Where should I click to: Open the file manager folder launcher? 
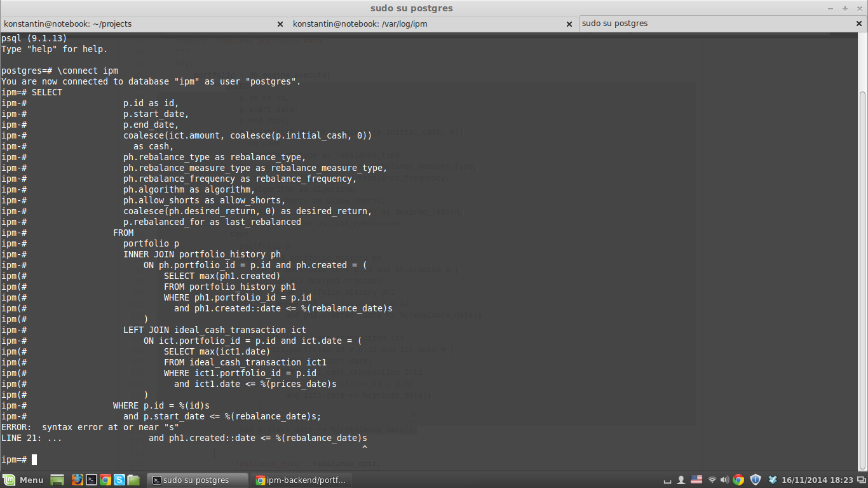133,480
